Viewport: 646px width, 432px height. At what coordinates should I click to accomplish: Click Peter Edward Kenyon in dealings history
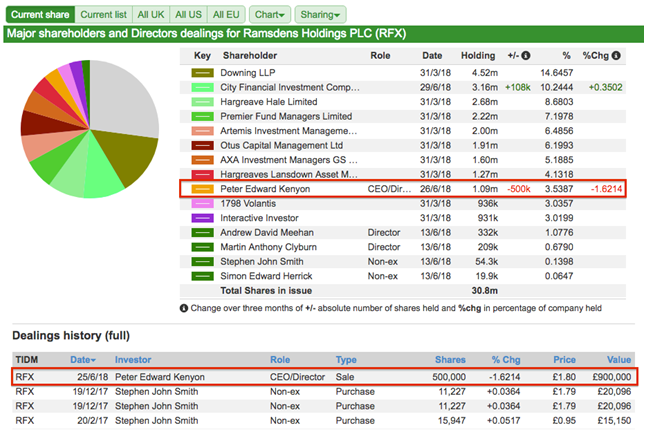click(x=160, y=377)
